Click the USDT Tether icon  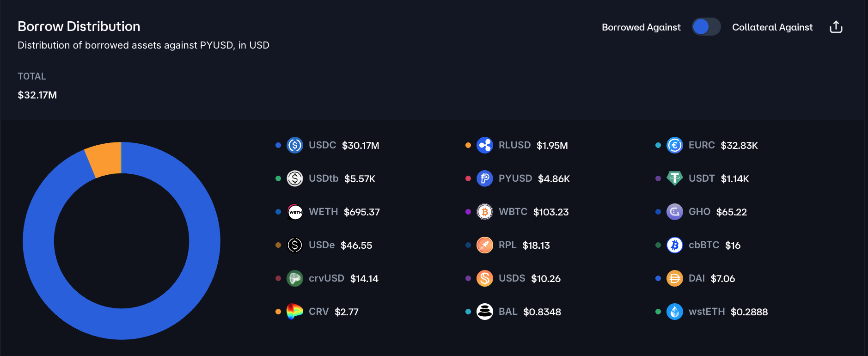(x=674, y=178)
